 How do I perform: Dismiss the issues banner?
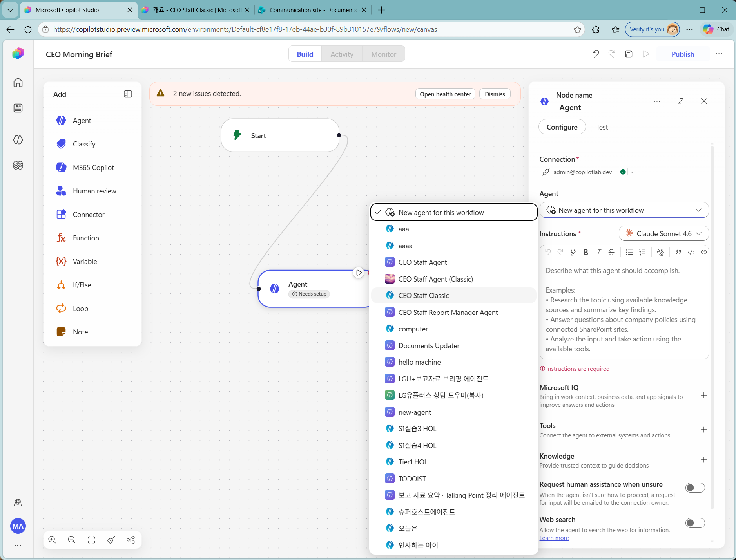(x=495, y=94)
